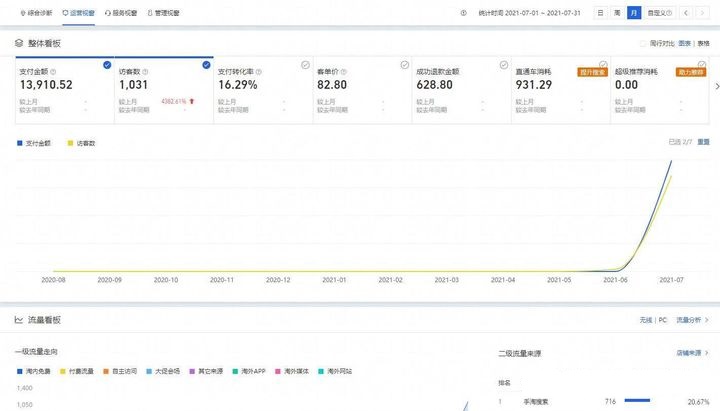Toggle 支付金额 blue legend swatch

(x=19, y=143)
